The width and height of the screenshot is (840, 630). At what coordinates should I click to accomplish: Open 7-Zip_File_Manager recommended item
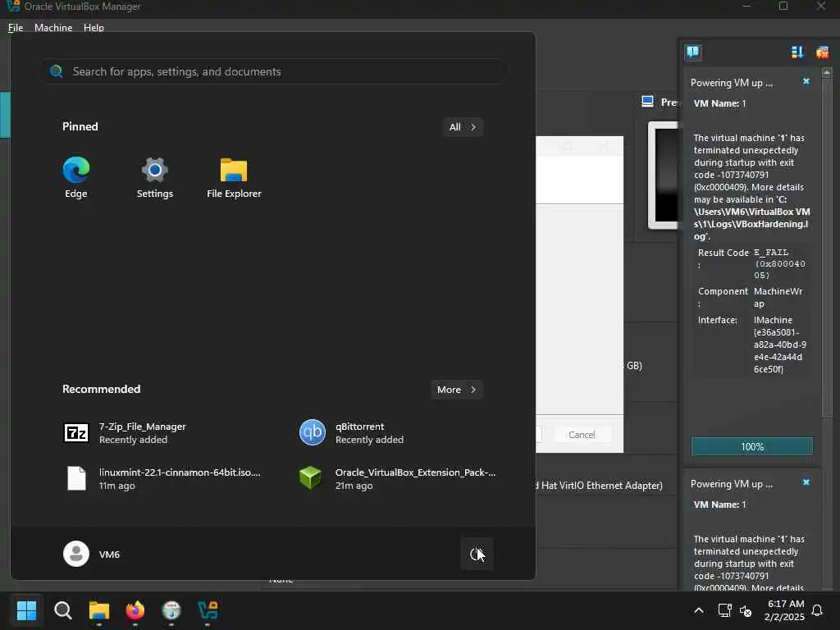tap(124, 432)
